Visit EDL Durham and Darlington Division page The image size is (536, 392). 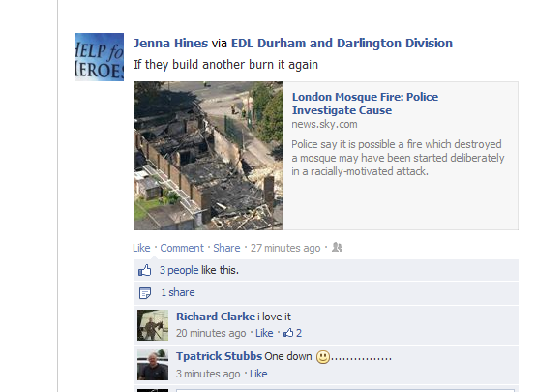click(342, 44)
